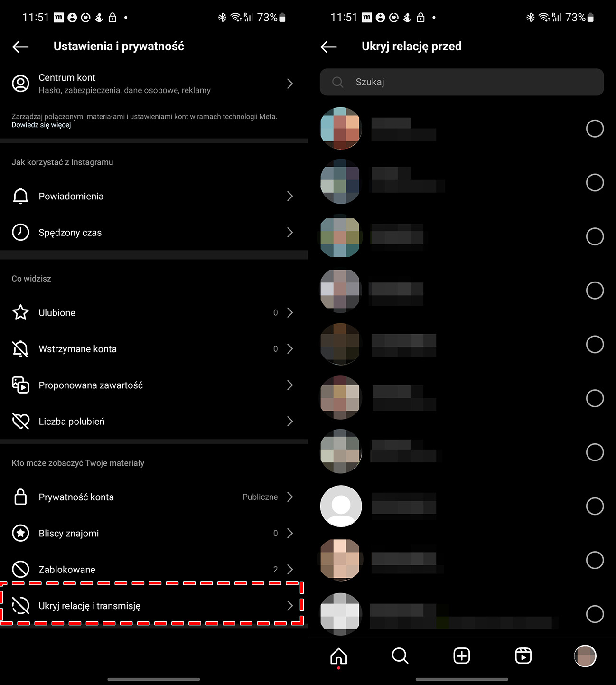
Task: Go back from Ukryj relację przed screen
Action: 328,47
